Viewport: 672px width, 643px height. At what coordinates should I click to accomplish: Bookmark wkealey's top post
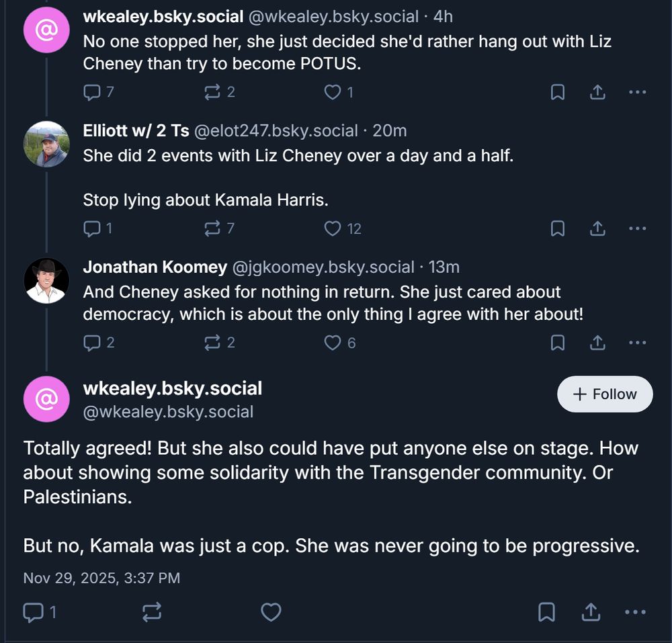coord(557,92)
